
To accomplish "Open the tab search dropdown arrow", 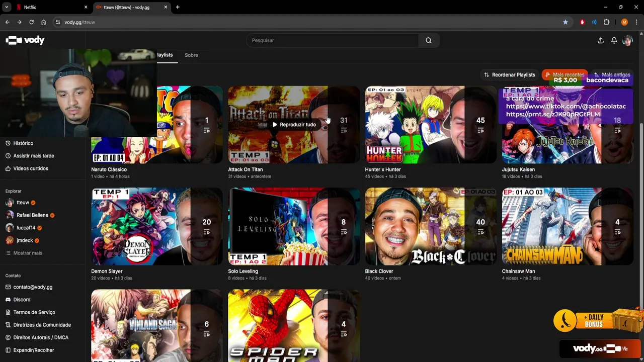I will click(x=7, y=7).
